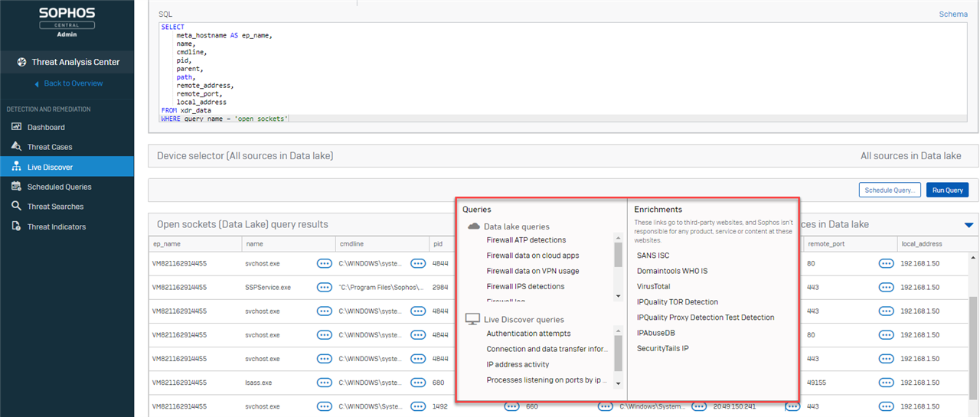
Task: Select IP address activity query
Action: (x=518, y=364)
